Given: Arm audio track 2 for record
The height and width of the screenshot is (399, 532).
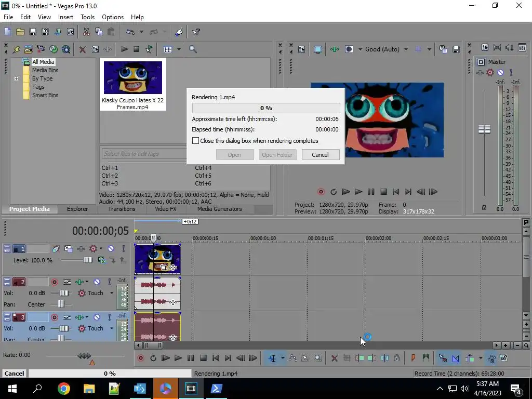Looking at the screenshot, I should pyautogui.click(x=54, y=282).
